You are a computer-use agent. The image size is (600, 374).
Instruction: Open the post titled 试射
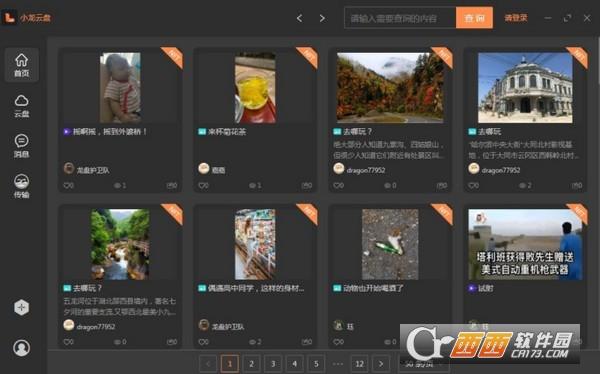tap(485, 288)
